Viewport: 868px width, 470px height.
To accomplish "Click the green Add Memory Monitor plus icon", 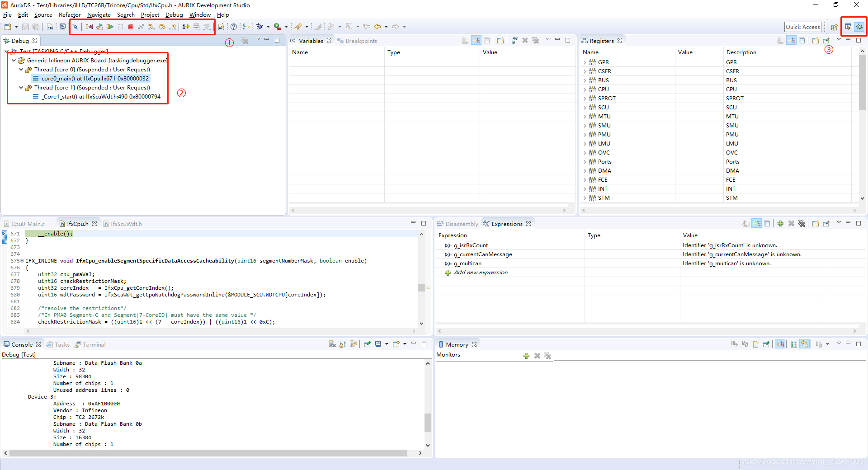I will pyautogui.click(x=526, y=356).
